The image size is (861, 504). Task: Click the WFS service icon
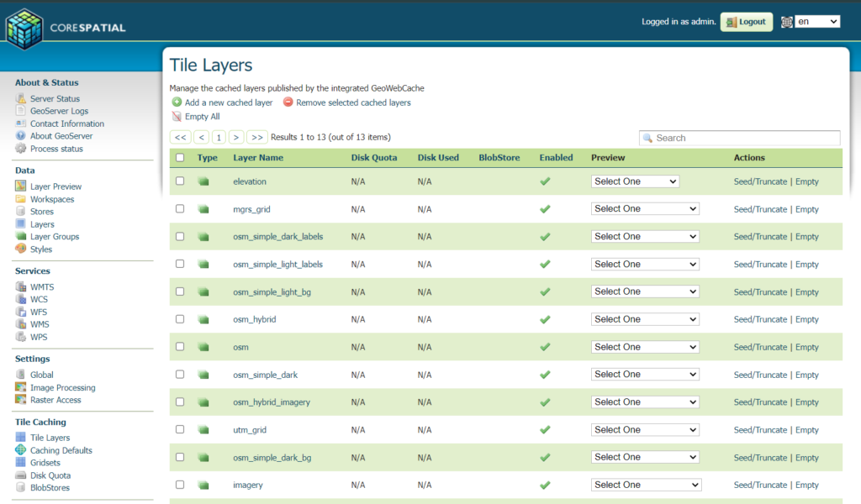tap(21, 312)
